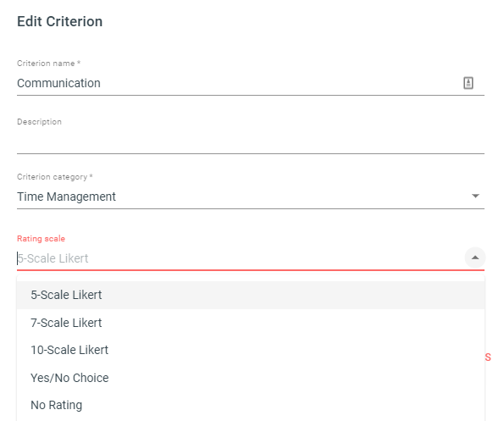Click the Criterion category label
Image resolution: width=504 pixels, height=421 pixels.
pos(55,177)
